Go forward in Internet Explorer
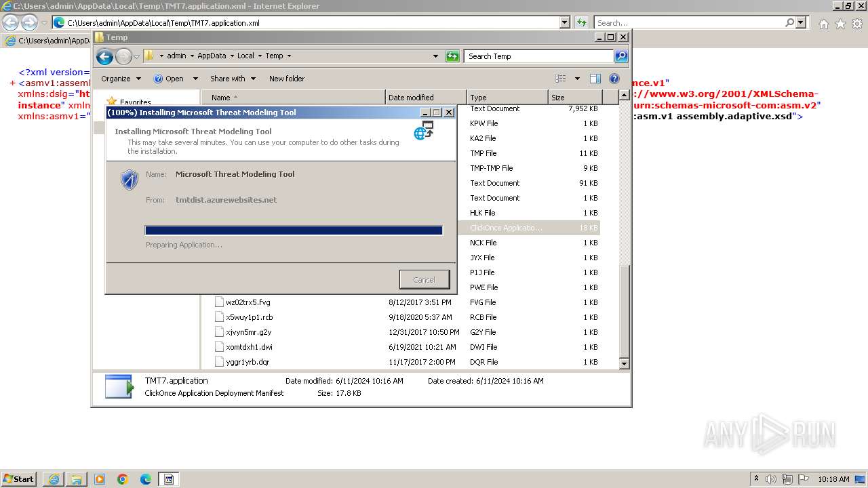 click(29, 22)
